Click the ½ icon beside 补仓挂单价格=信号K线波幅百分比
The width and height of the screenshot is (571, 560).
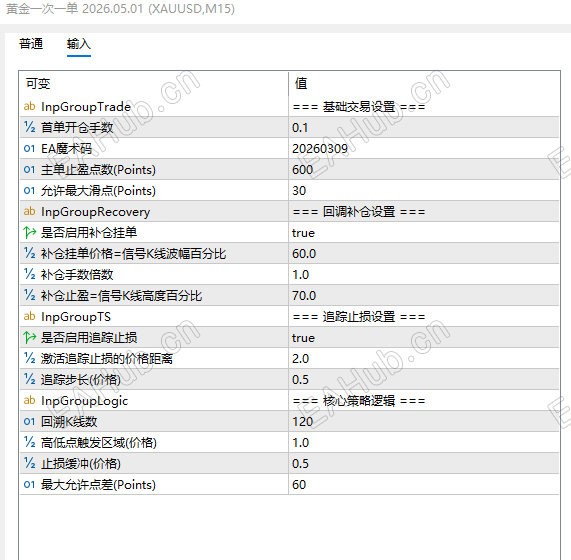click(29, 253)
